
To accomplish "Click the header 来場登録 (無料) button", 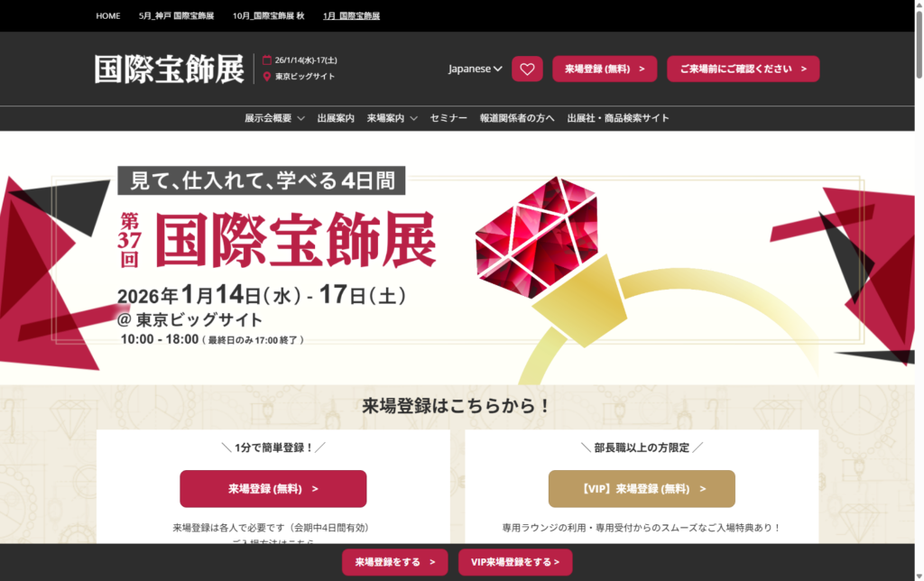I will click(x=605, y=69).
